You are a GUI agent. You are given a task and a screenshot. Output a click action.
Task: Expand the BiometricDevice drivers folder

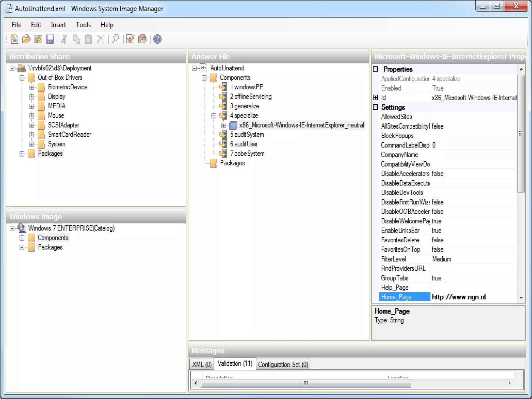tap(32, 87)
